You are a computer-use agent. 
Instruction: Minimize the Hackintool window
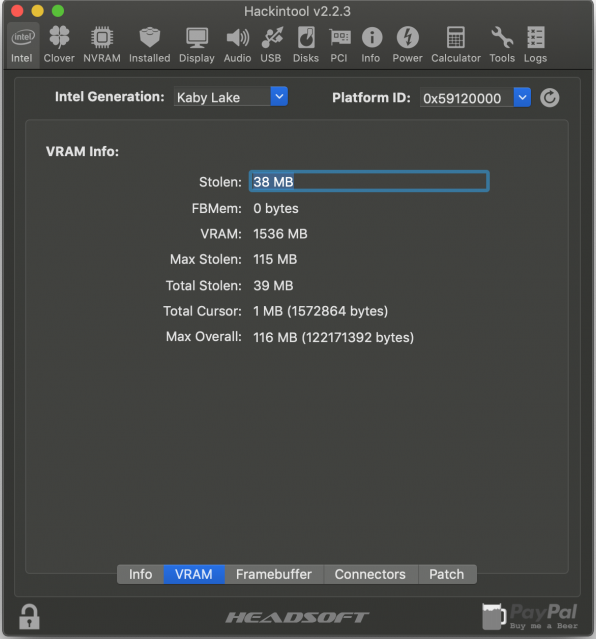pyautogui.click(x=38, y=11)
